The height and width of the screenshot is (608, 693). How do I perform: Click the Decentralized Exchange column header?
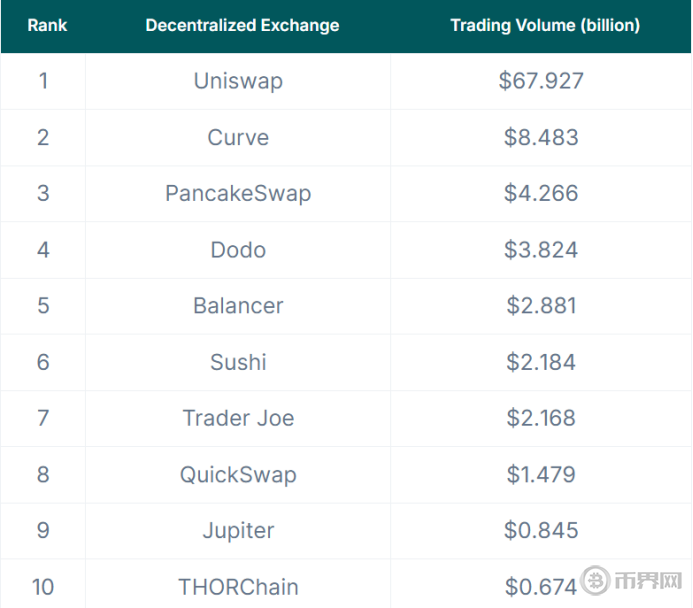click(242, 25)
